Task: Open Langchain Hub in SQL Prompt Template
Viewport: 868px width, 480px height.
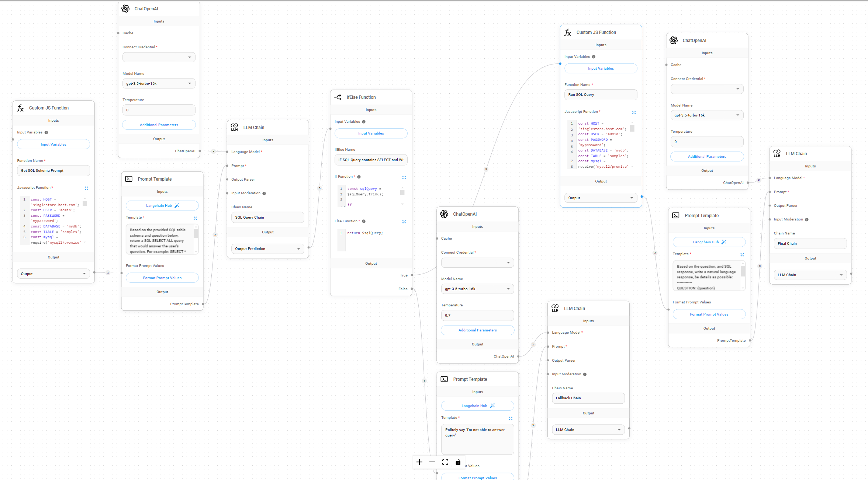Action: click(162, 206)
